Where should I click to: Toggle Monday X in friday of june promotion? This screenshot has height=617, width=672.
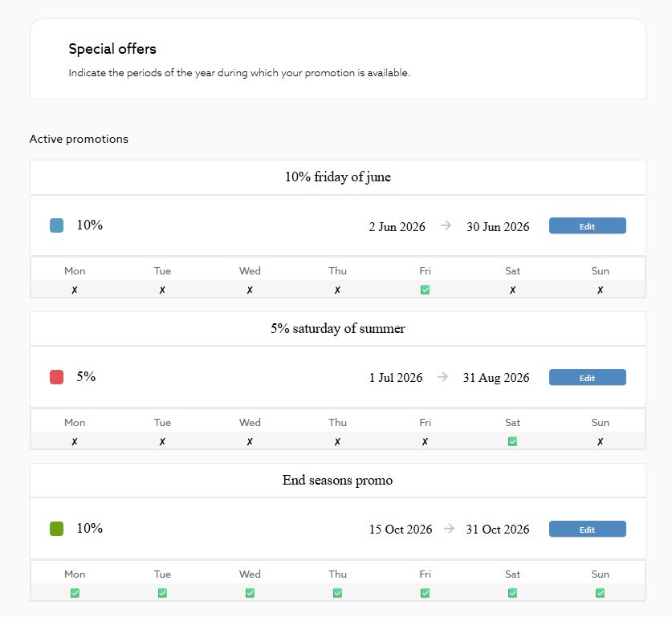coord(75,290)
